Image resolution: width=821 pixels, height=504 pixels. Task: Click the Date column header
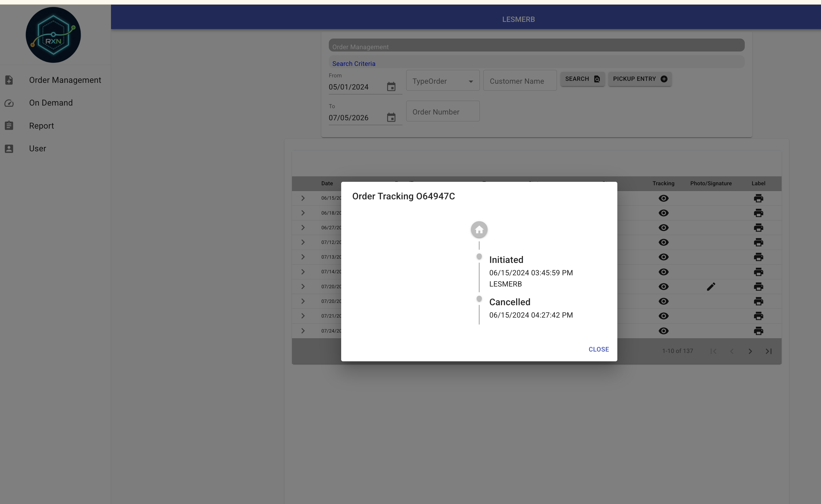pos(327,183)
